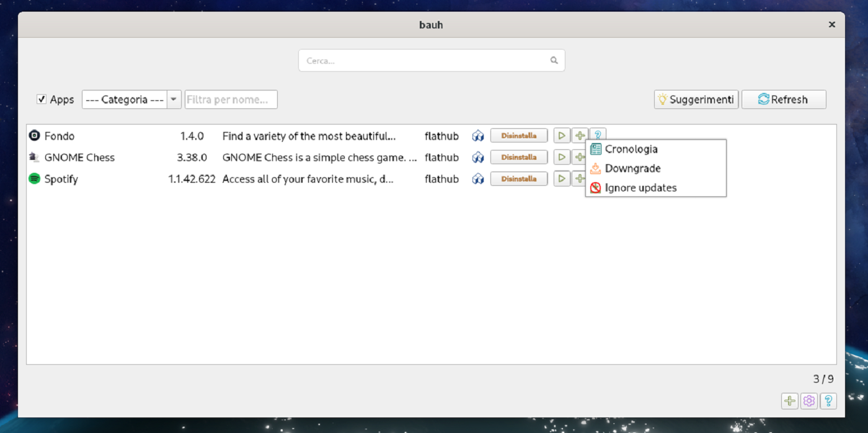Launch GNOME Chess with its play button
The image size is (868, 433).
(x=562, y=157)
